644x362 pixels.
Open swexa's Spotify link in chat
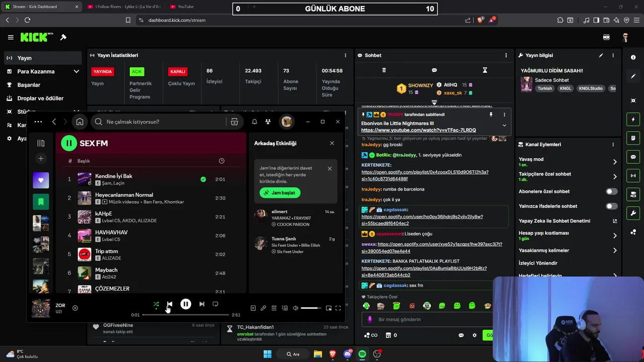click(432, 247)
